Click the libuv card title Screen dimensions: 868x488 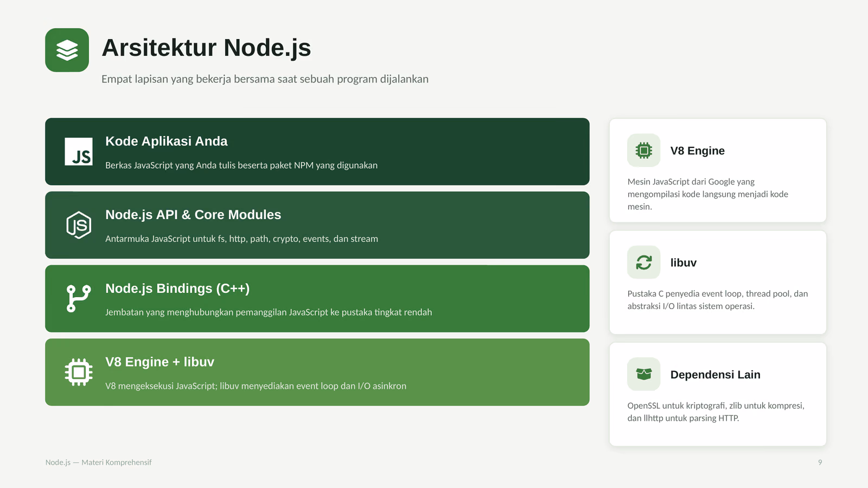tap(683, 263)
